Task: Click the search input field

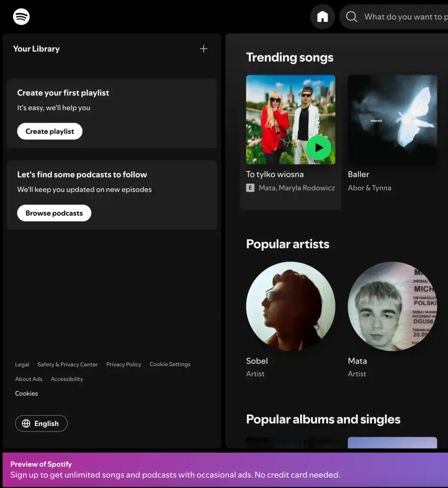Action: (x=394, y=17)
